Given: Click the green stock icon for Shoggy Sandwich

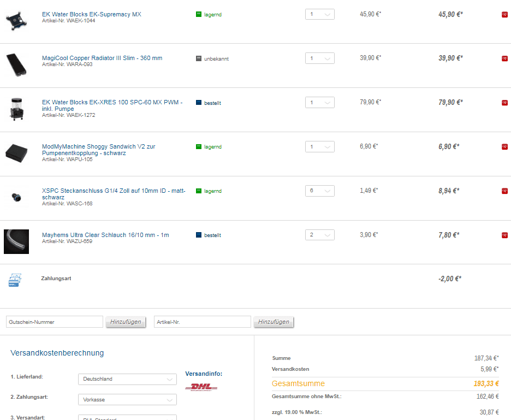Looking at the screenshot, I should (199, 147).
